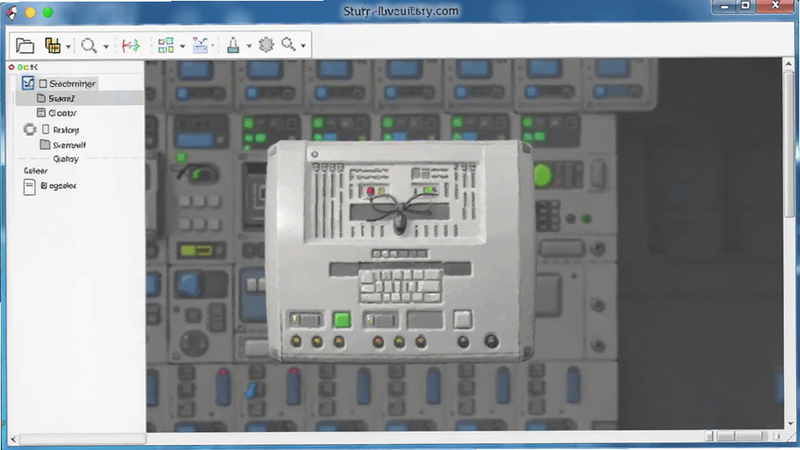This screenshot has width=800, height=450.
Task: Select the first magnifier search tool
Action: 89,46
